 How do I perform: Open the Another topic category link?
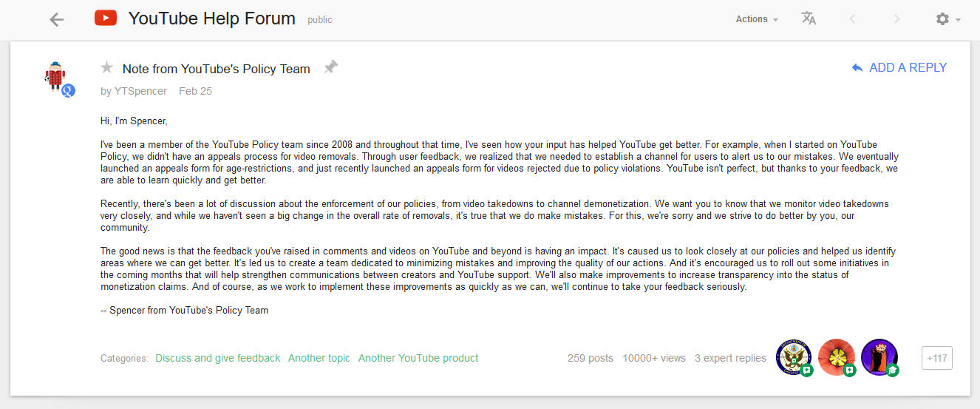319,358
